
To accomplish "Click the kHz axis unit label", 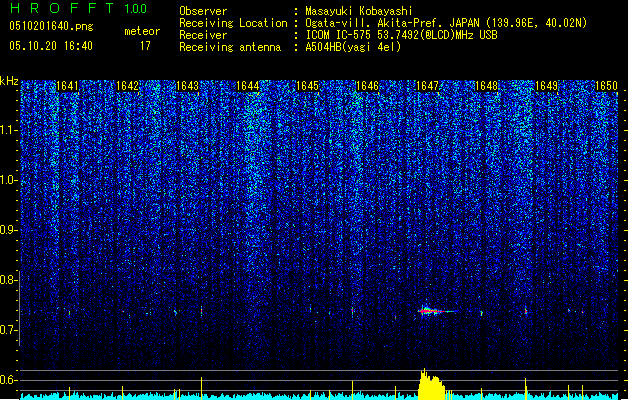I will (x=9, y=81).
